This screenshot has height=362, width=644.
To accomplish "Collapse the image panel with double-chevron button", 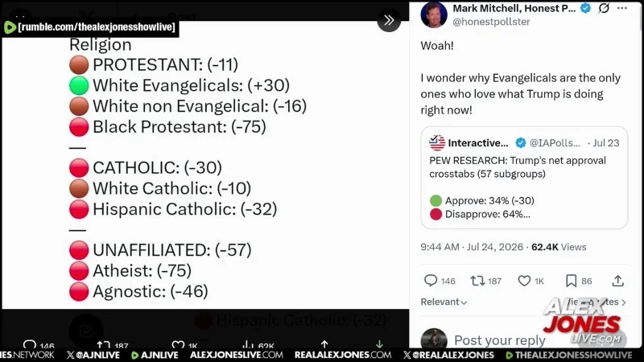I will click(389, 20).
